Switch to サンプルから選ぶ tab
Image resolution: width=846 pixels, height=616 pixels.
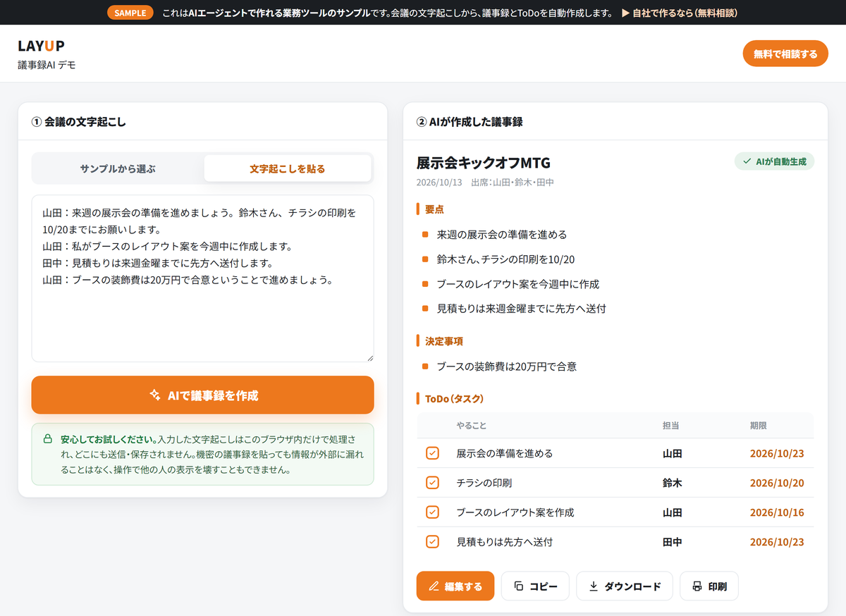point(118,168)
